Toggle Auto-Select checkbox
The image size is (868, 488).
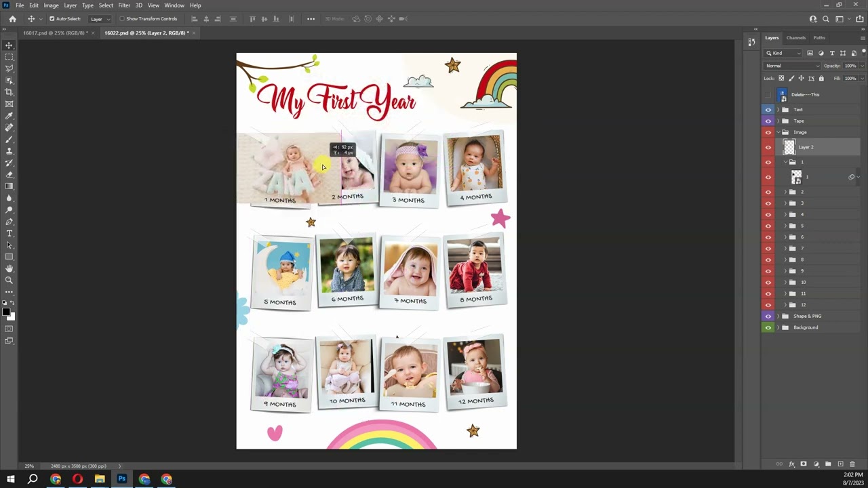[x=52, y=19]
